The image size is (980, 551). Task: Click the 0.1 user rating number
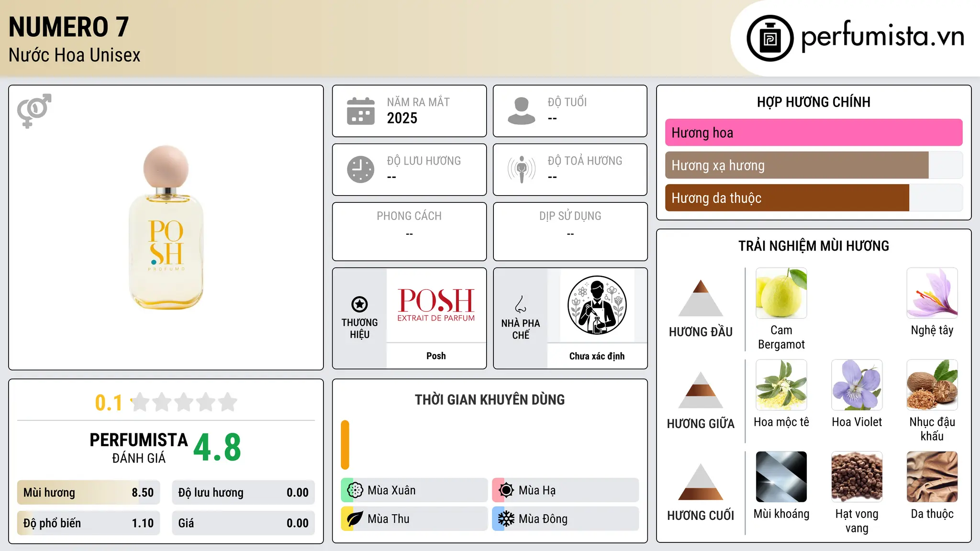pos(109,403)
